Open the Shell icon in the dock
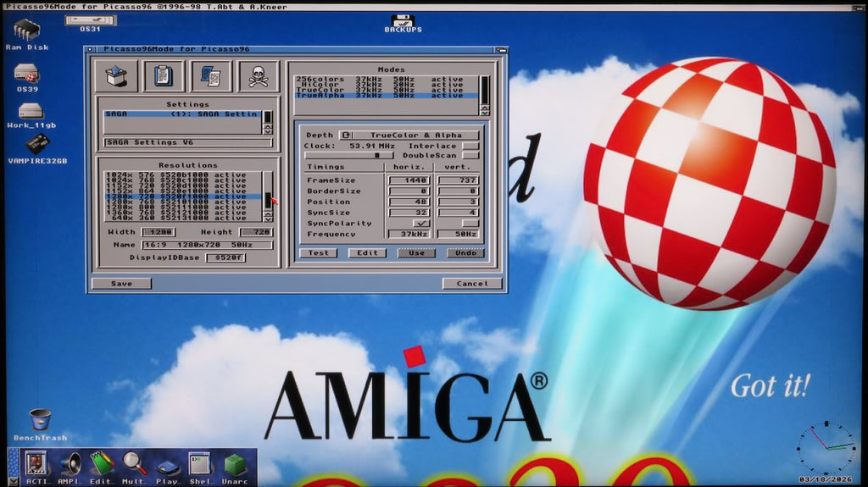The height and width of the screenshot is (487, 868). coord(199,465)
